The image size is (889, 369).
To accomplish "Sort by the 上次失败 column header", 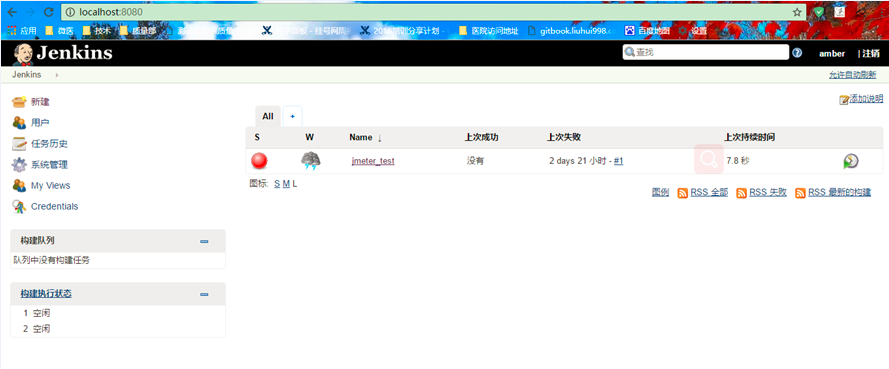I will (x=564, y=137).
